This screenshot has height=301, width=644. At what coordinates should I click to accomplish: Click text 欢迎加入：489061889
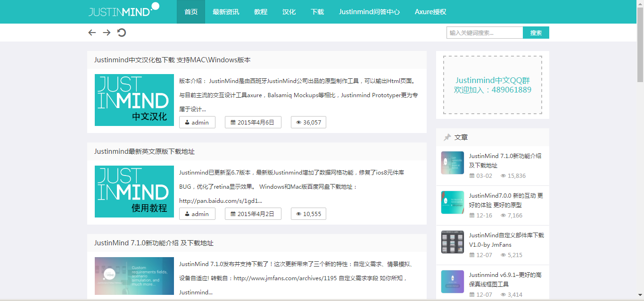[493, 90]
